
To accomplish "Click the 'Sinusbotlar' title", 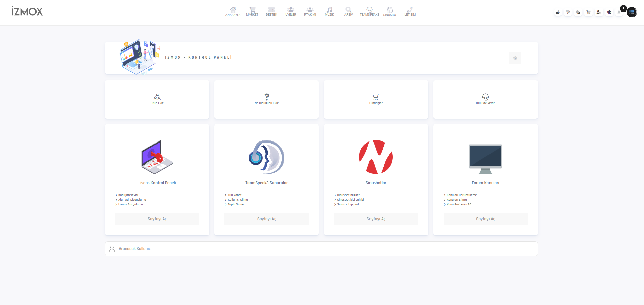I will (x=376, y=183).
